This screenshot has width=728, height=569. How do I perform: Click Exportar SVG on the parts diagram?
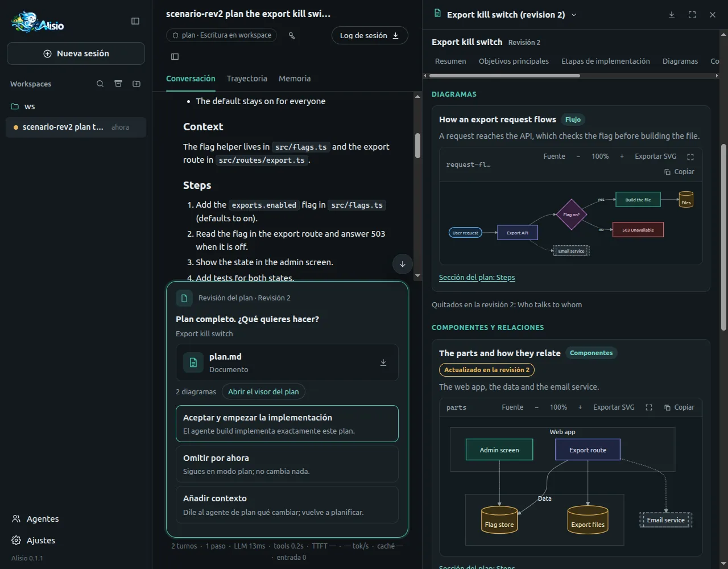[614, 407]
